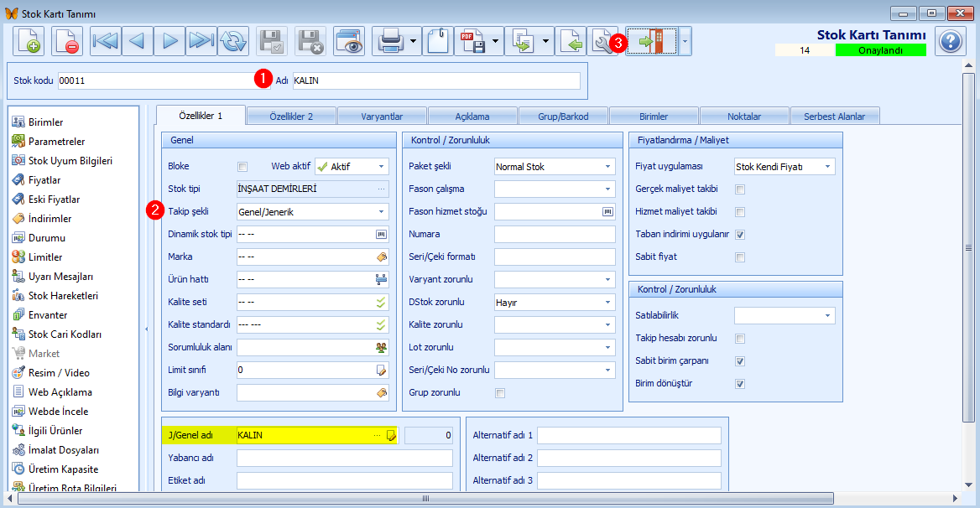Image resolution: width=980 pixels, height=508 pixels.
Task: Open the Dinamik stok tipi lookup icon
Action: [381, 235]
